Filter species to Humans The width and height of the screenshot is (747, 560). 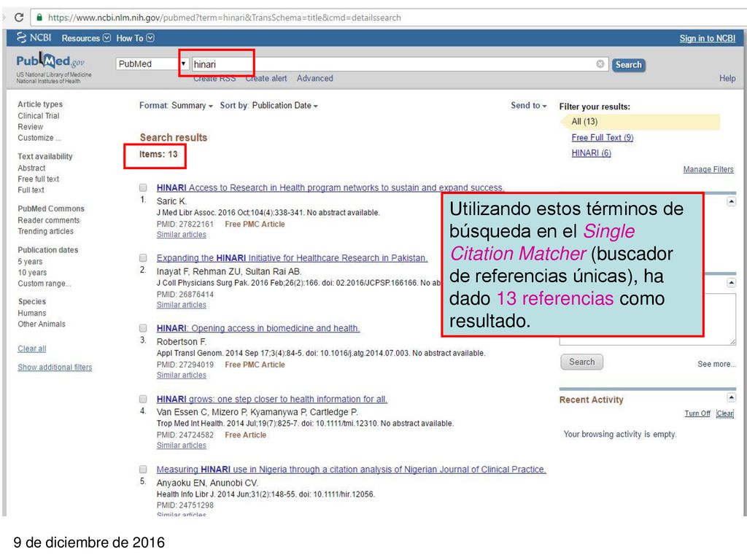pos(32,313)
